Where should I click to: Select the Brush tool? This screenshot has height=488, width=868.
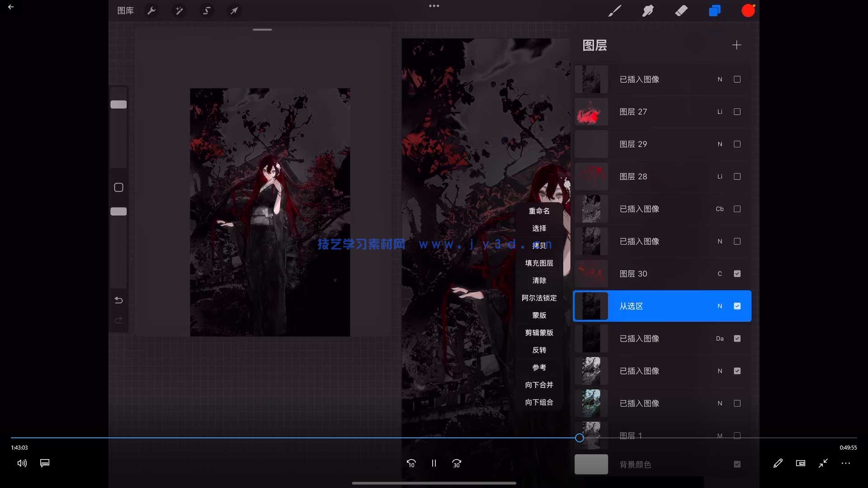click(x=615, y=10)
